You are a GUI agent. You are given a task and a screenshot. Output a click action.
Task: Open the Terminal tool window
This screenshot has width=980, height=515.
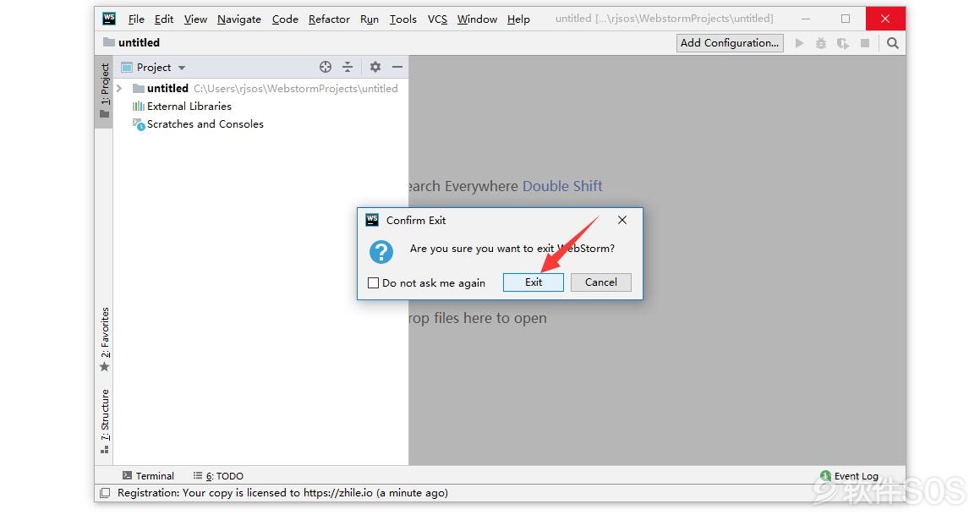click(148, 476)
